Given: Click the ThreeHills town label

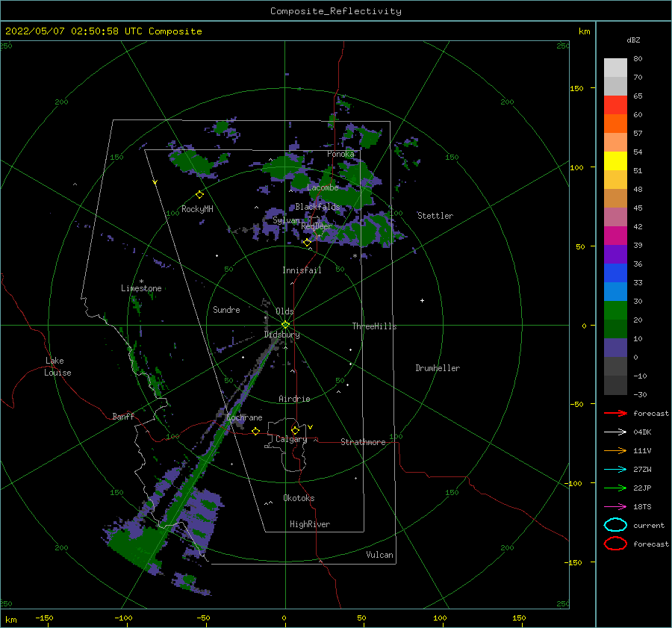Looking at the screenshot, I should [x=375, y=326].
